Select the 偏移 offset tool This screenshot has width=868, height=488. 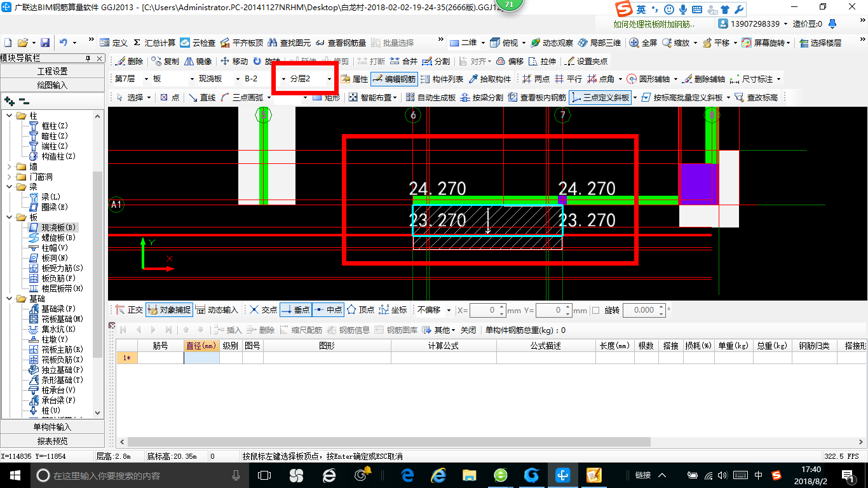[510, 62]
